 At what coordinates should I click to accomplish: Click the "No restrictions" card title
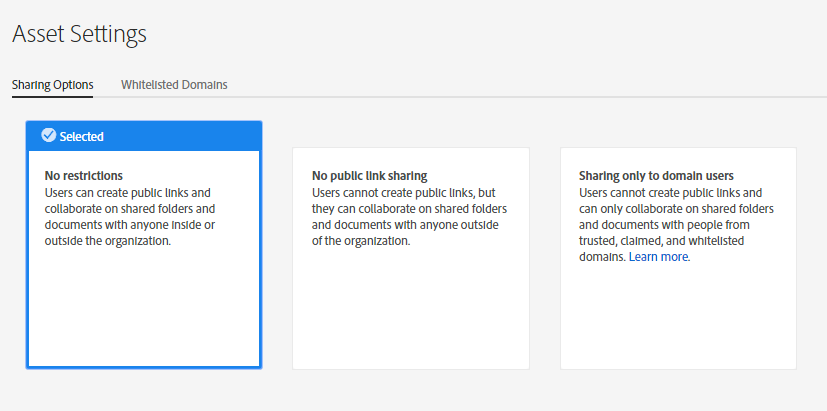[84, 176]
